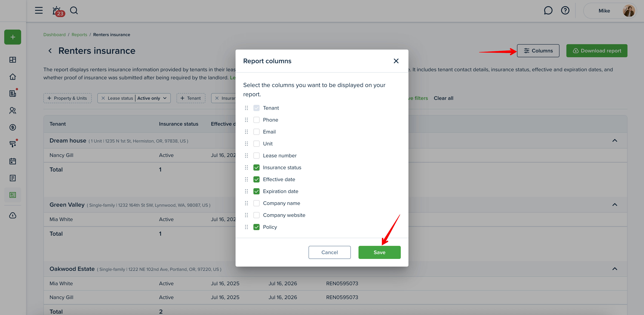644x315 pixels.
Task: Uncheck the Insurance status checkbox
Action: click(x=256, y=167)
